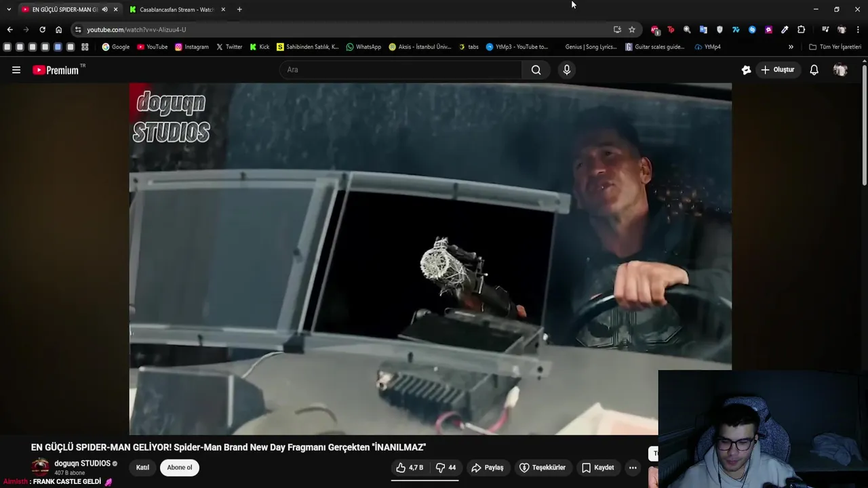868x488 pixels.
Task: Open the YtMp4 bookmark
Action: tap(707, 47)
